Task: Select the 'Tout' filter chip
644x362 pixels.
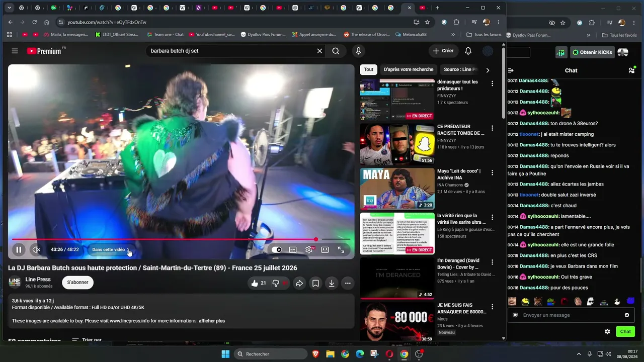Action: [x=369, y=70]
